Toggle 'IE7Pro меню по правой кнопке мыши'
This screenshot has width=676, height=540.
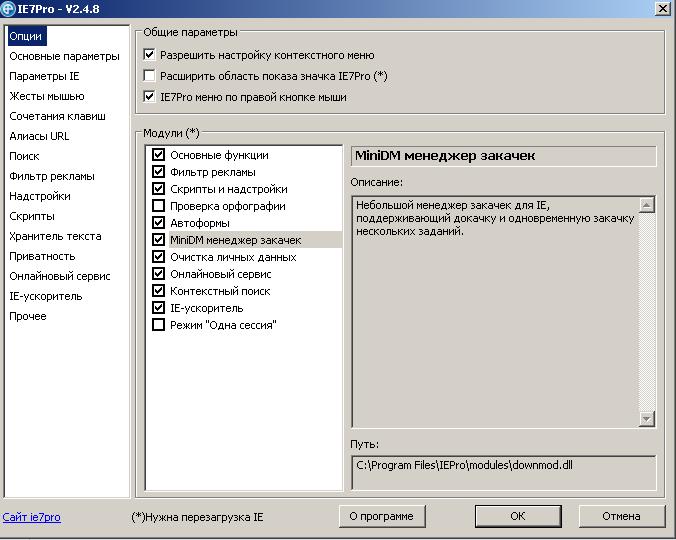pos(150,97)
